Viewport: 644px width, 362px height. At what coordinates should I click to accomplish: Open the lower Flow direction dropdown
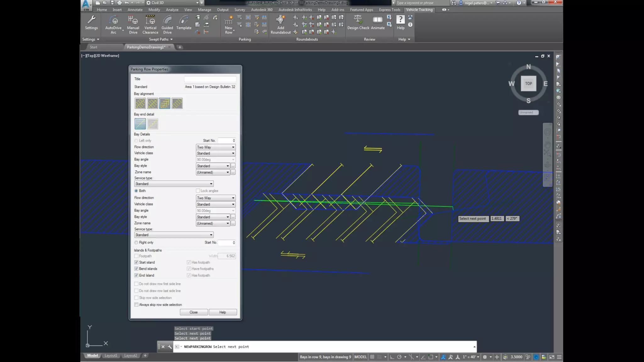[x=215, y=198]
